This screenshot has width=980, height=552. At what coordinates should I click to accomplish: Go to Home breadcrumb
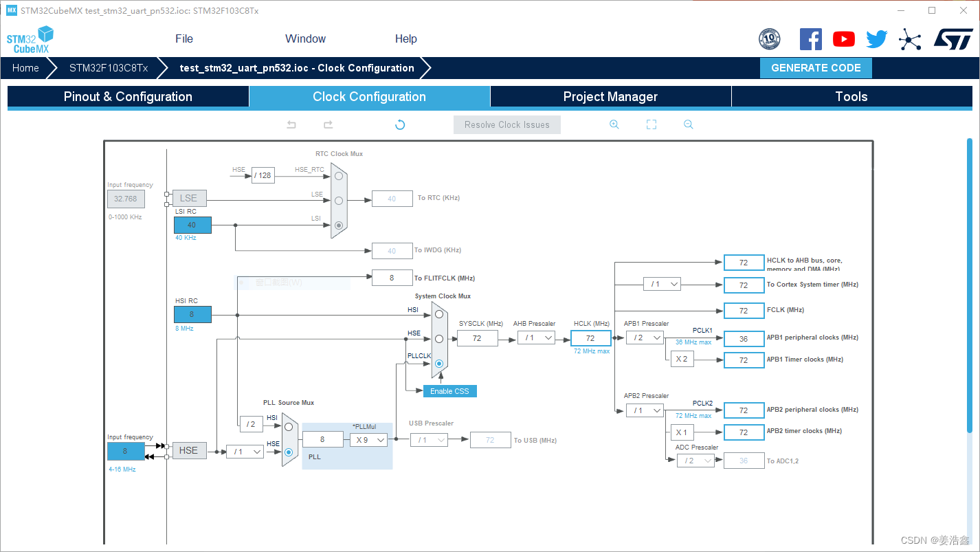pyautogui.click(x=25, y=68)
